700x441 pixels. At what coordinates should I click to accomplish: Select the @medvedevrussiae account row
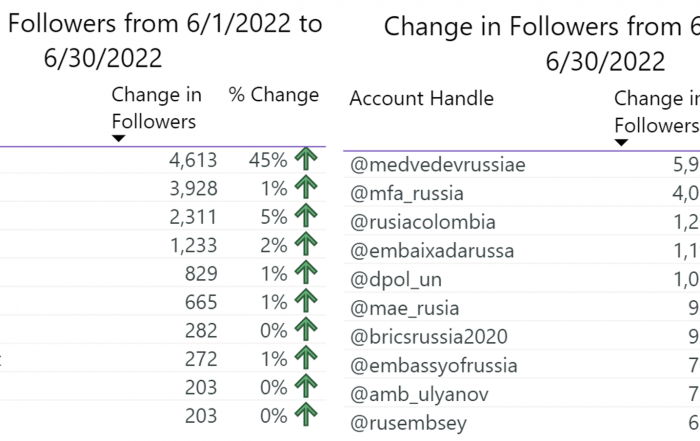point(521,165)
